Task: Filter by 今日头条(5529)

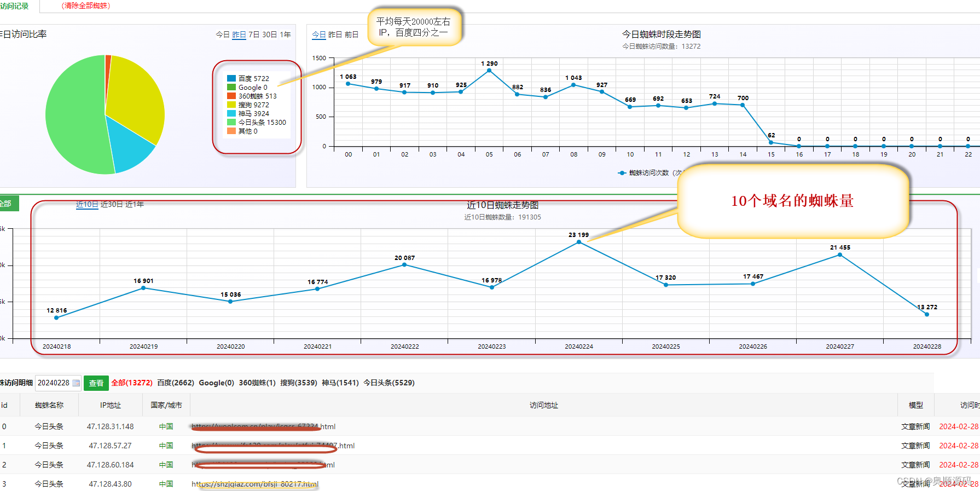Action: 389,383
